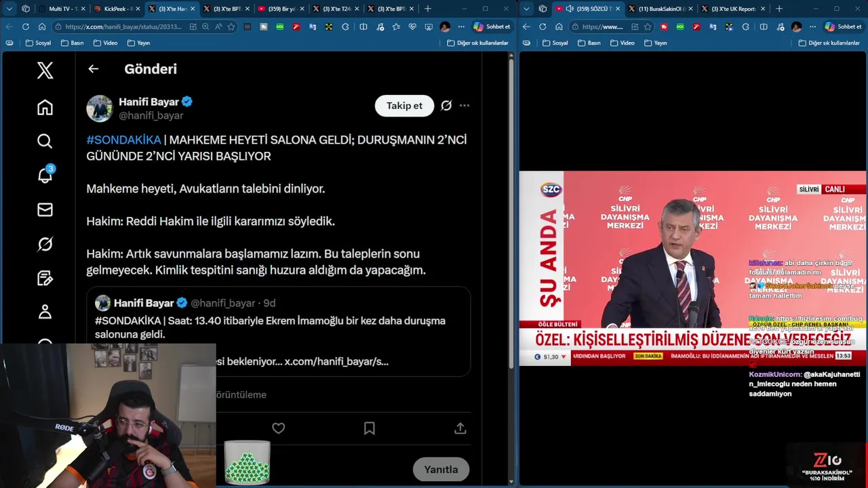This screenshot has height=488, width=868.
Task: Open Sohbet et Copilot in left browser
Action: [492, 26]
